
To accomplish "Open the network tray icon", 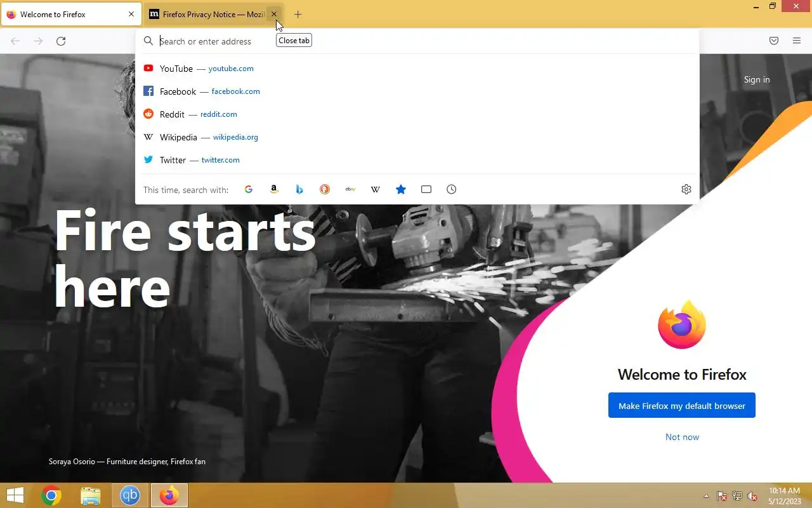I will pos(737,496).
